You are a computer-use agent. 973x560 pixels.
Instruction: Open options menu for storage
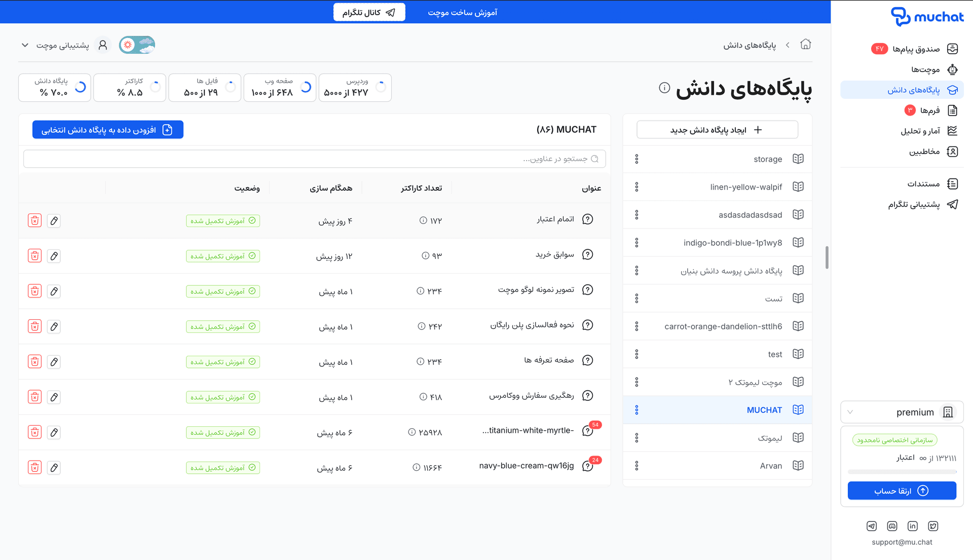[637, 159]
